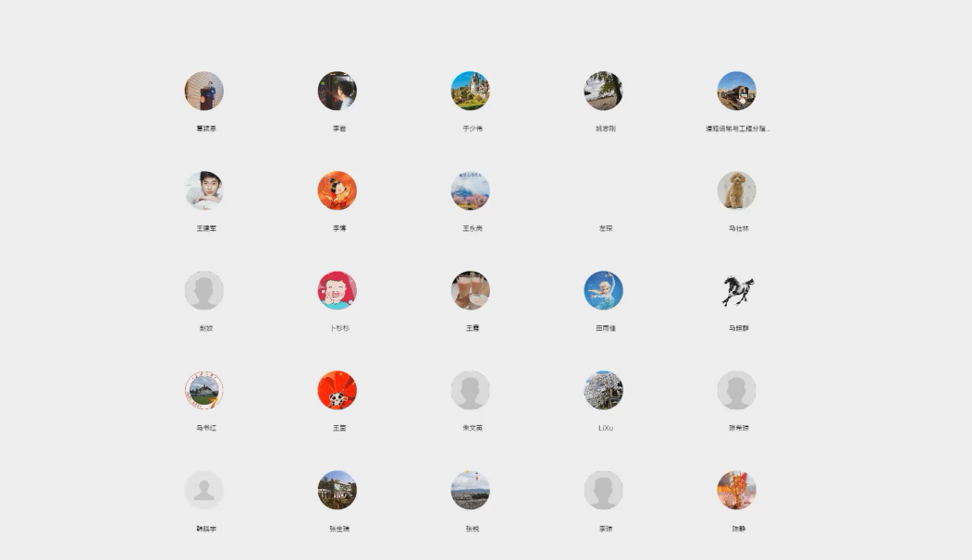Image resolution: width=972 pixels, height=560 pixels.
Task: Select the dark-haired person side profile avatar
Action: coord(337,91)
